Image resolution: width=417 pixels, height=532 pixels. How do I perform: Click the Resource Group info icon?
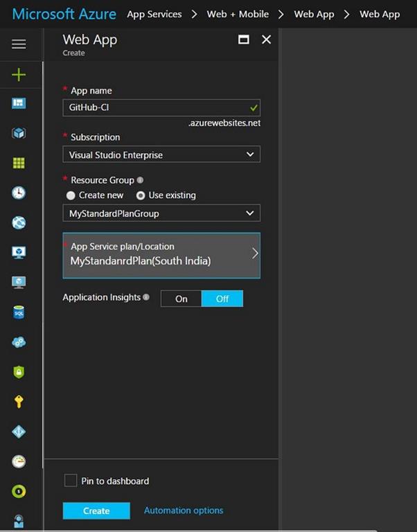[x=140, y=180]
